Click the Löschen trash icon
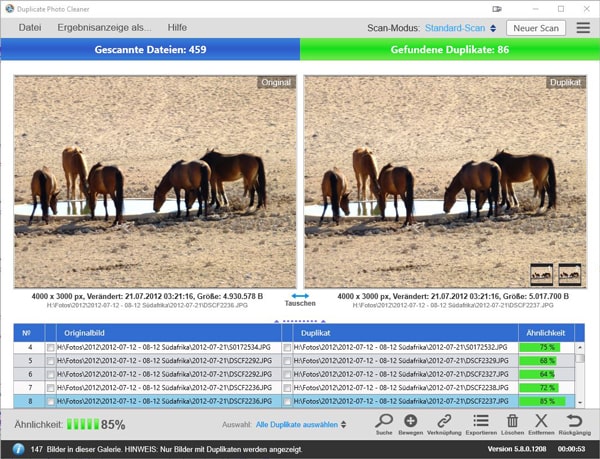The height and width of the screenshot is (459, 600). coord(513,422)
